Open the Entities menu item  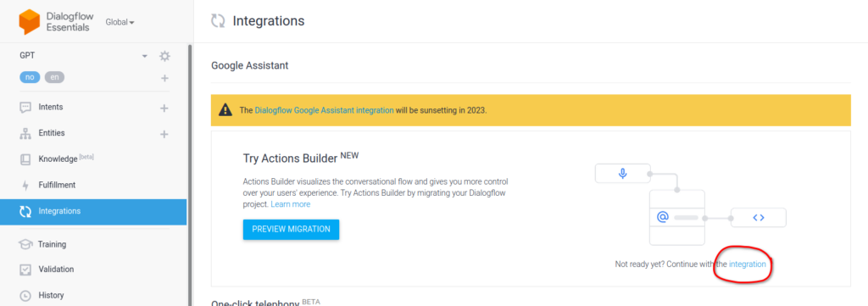pyautogui.click(x=52, y=133)
